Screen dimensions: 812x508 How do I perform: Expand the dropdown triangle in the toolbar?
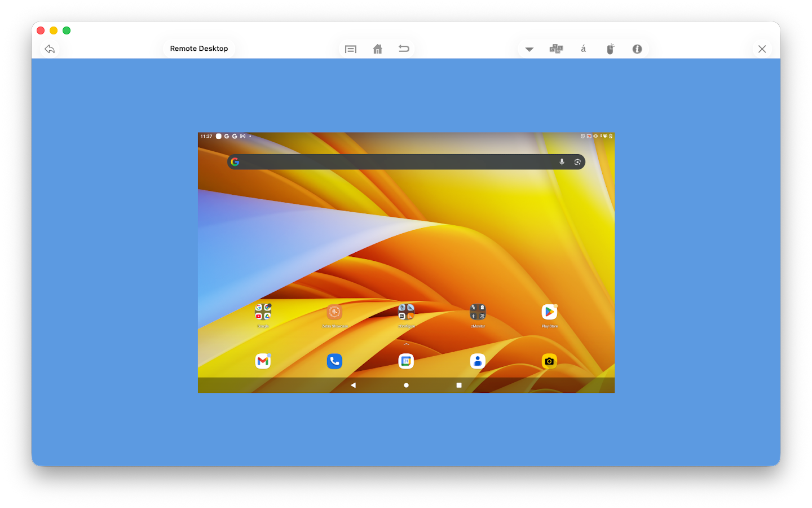(529, 50)
